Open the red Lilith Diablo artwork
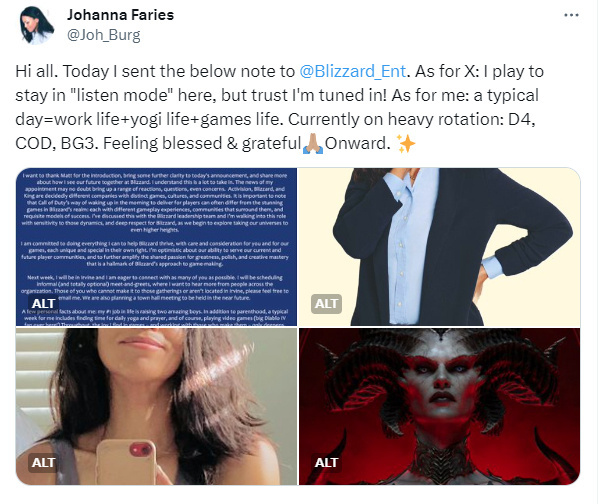Screen dimensions: 616x504 coord(439,406)
